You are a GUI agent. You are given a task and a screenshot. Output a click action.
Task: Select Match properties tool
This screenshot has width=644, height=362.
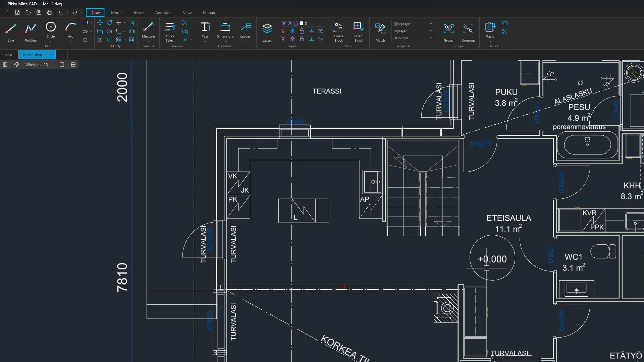coord(380,32)
